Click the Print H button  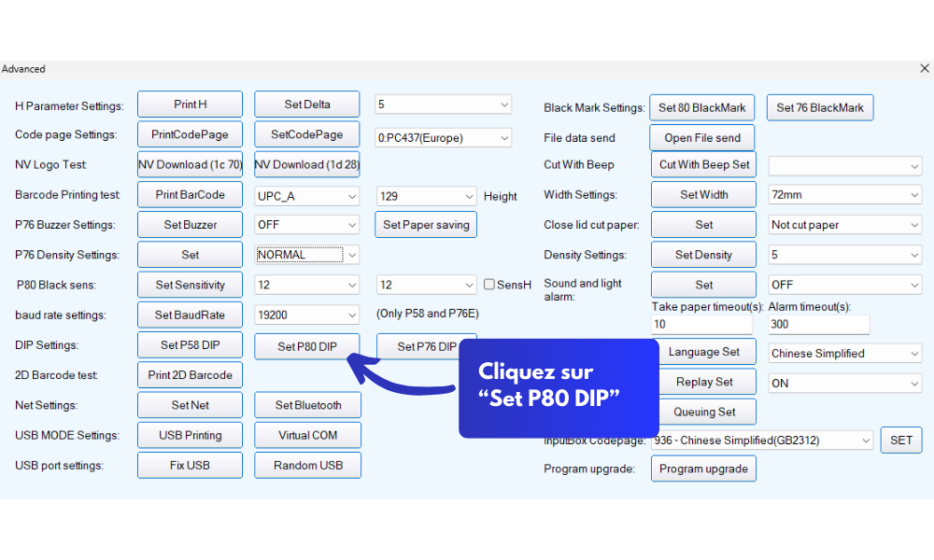click(190, 105)
